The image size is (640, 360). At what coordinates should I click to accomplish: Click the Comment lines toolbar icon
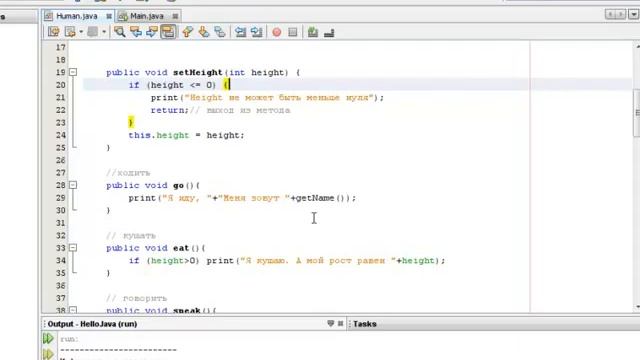(313, 32)
